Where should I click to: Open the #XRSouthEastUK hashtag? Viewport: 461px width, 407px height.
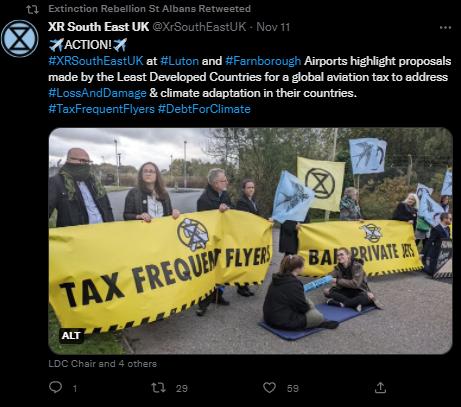point(96,61)
